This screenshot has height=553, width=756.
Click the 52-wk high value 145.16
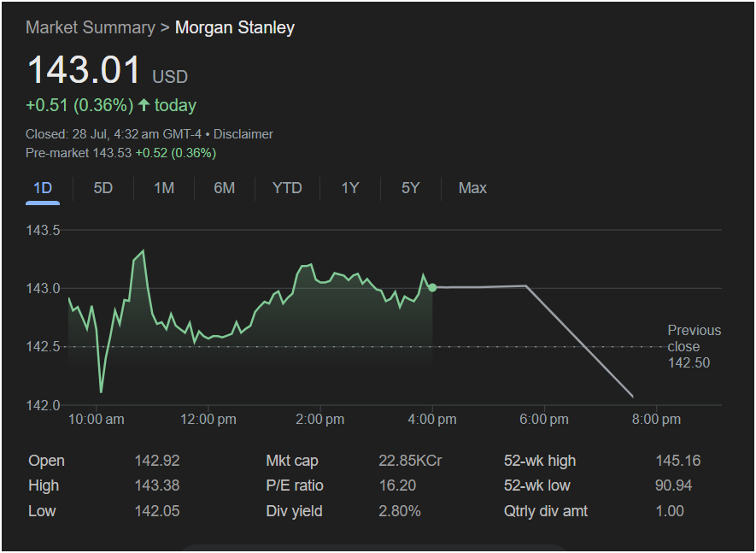pyautogui.click(x=678, y=461)
